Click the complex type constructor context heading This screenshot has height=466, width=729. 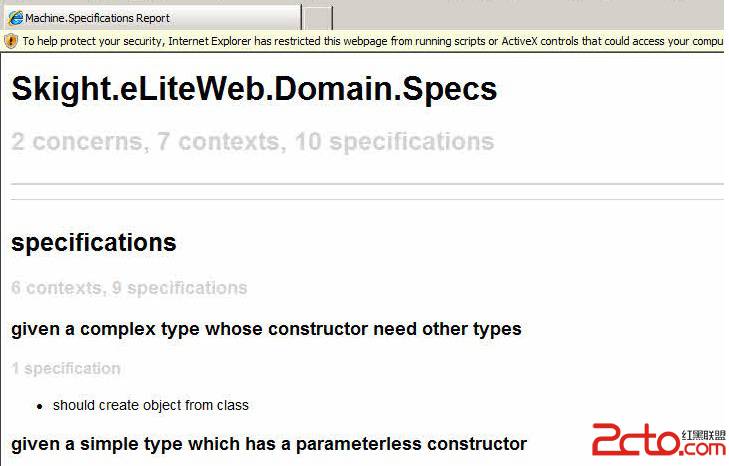click(266, 329)
